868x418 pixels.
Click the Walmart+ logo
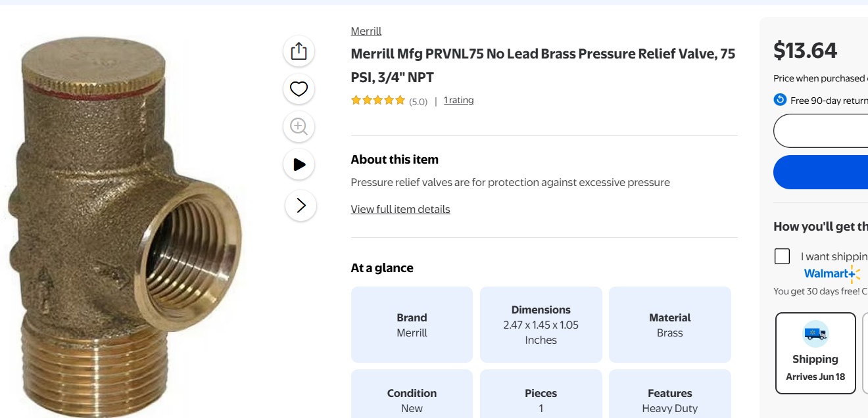(x=831, y=273)
